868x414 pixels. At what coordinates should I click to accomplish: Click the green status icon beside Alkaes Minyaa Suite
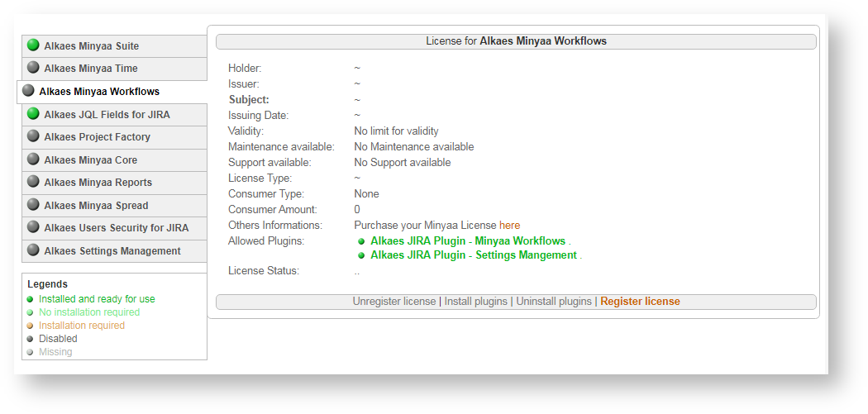tap(33, 45)
